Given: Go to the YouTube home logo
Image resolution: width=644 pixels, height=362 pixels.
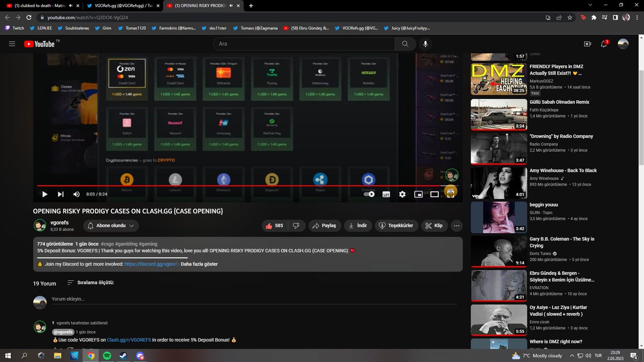Looking at the screenshot, I should tap(39, 44).
